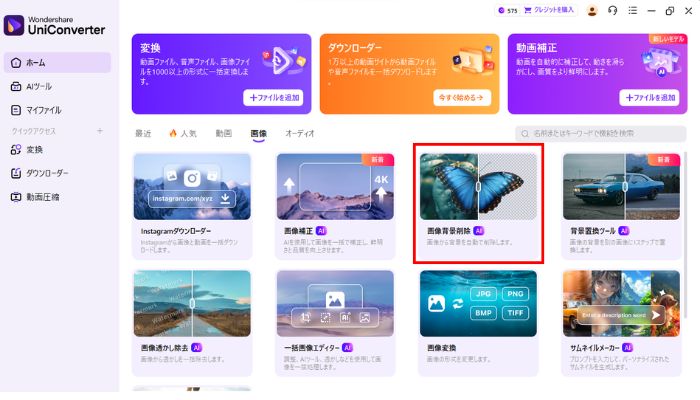This screenshot has height=400, width=700.
Task: Click AI badge next to 画像背景削除
Action: pos(479,231)
